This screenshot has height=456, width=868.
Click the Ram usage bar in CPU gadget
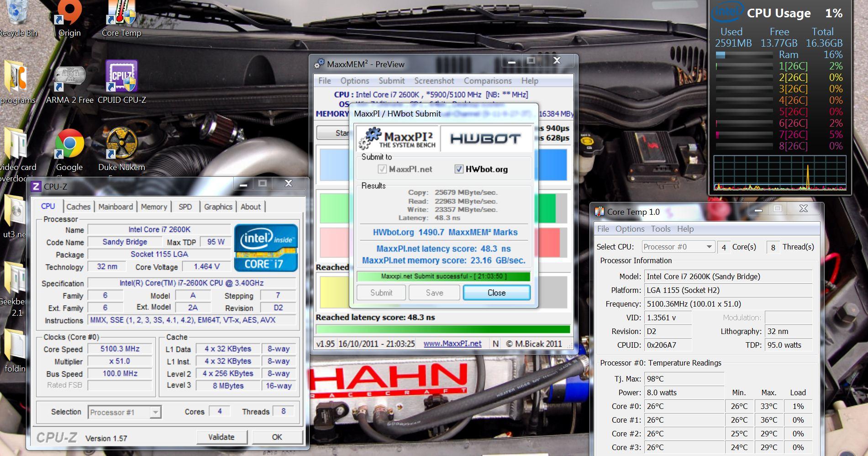click(x=744, y=55)
